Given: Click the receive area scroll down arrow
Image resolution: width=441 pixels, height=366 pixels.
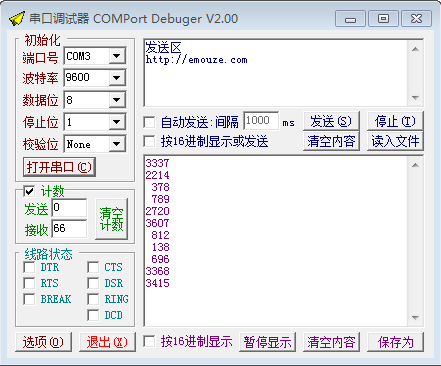Looking at the screenshot, I should coord(415,318).
